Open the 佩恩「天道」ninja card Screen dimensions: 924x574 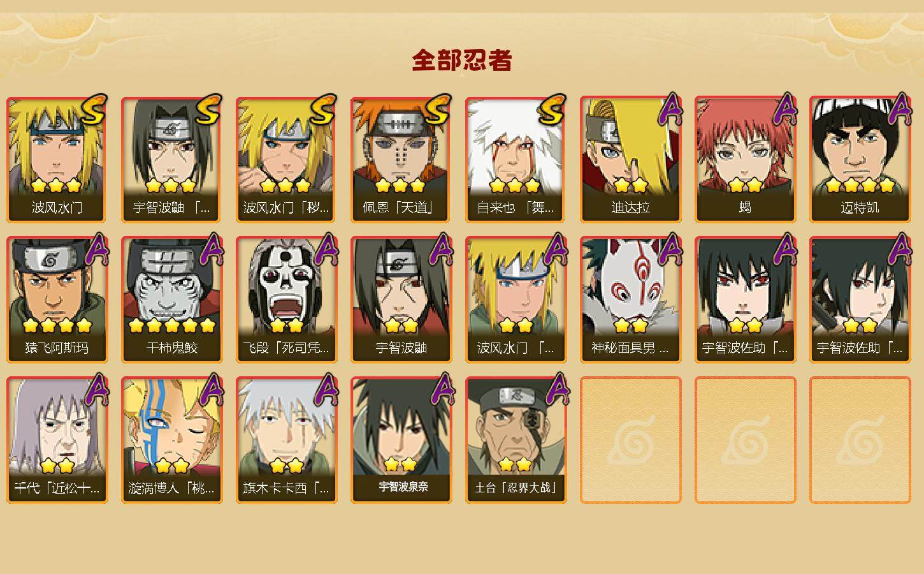pos(401,159)
